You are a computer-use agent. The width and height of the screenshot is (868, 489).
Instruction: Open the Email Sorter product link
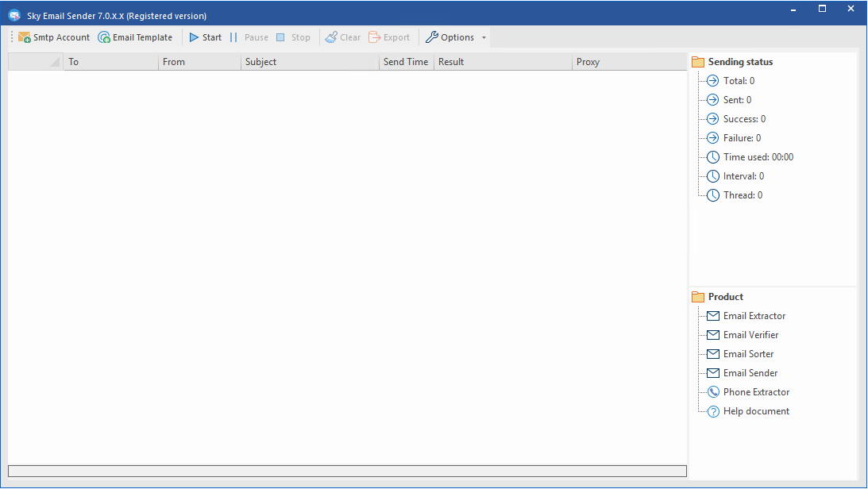(748, 354)
